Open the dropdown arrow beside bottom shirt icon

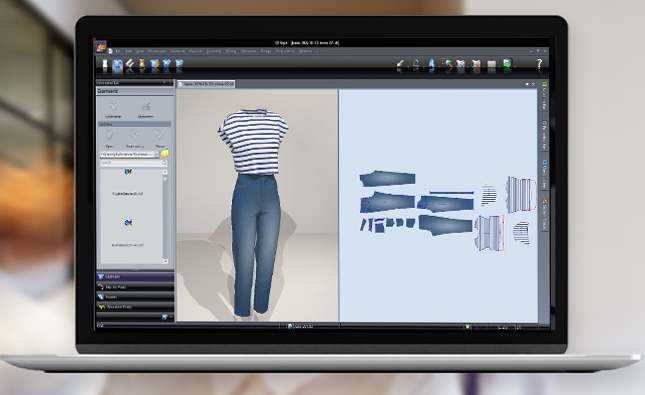[x=171, y=317]
